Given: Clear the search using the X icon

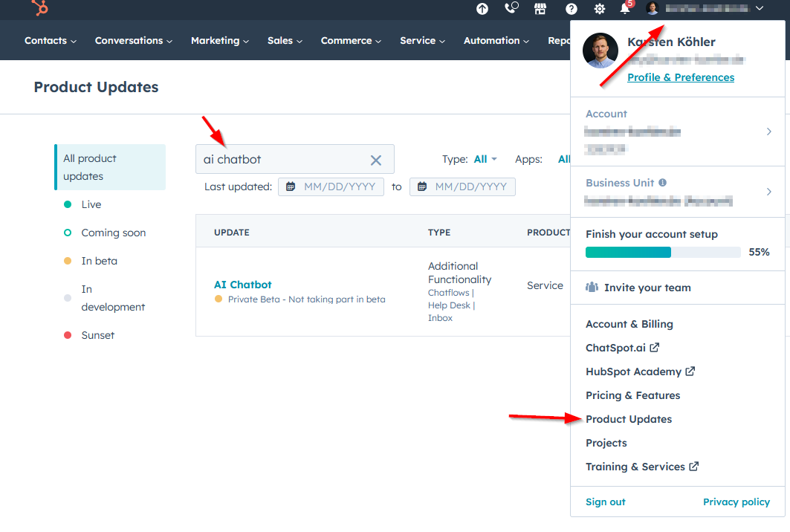Looking at the screenshot, I should point(376,159).
